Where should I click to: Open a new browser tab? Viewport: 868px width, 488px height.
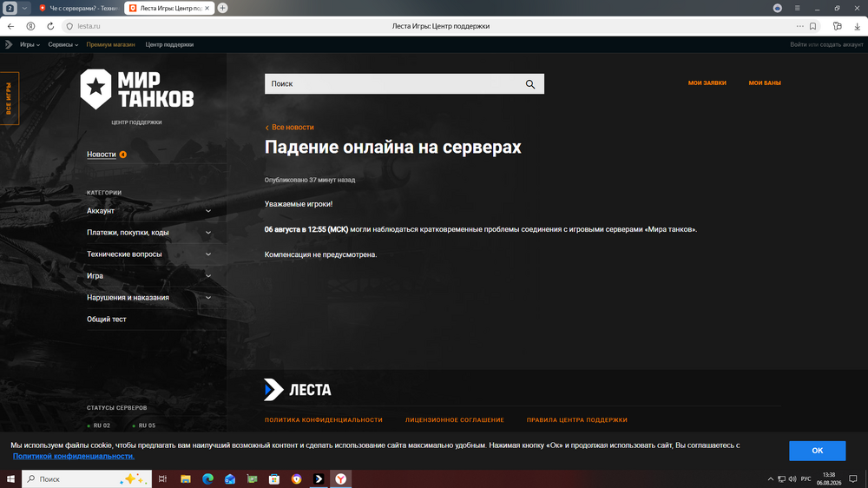(x=222, y=8)
